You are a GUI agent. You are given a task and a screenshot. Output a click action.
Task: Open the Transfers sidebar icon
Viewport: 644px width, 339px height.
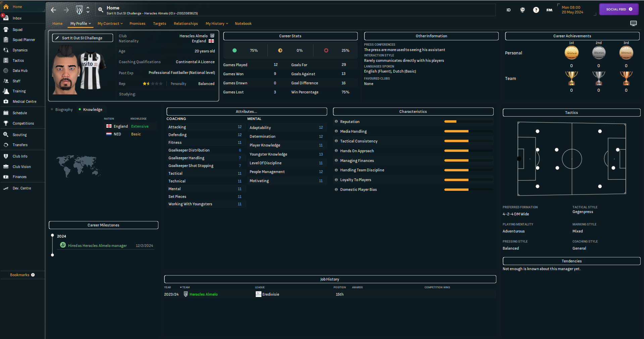click(6, 145)
